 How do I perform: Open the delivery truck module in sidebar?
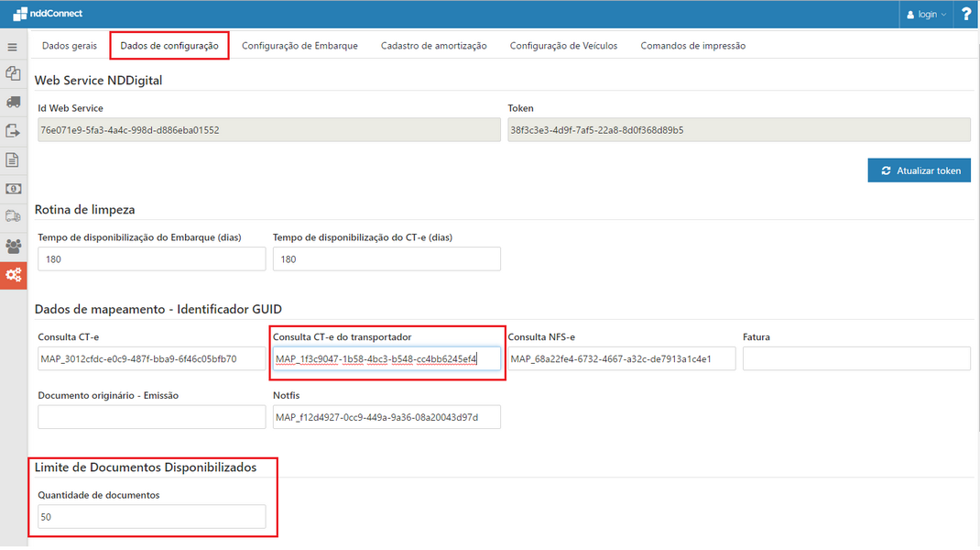pyautogui.click(x=13, y=217)
